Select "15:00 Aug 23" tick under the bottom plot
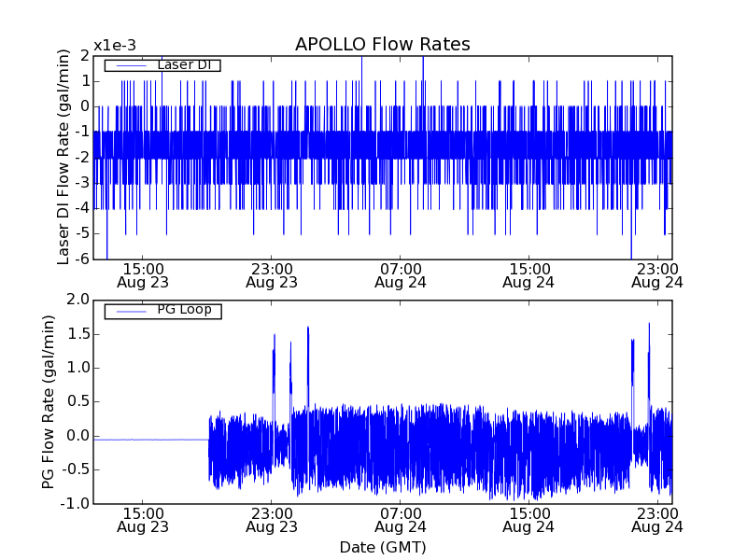This screenshot has height=560, width=747. tap(143, 519)
